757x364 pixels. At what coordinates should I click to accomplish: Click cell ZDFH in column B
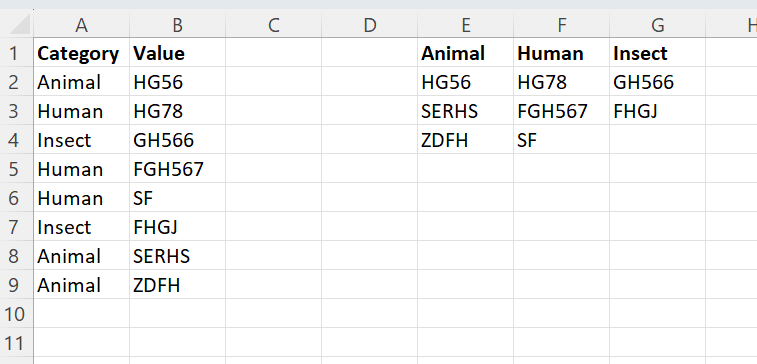click(177, 284)
